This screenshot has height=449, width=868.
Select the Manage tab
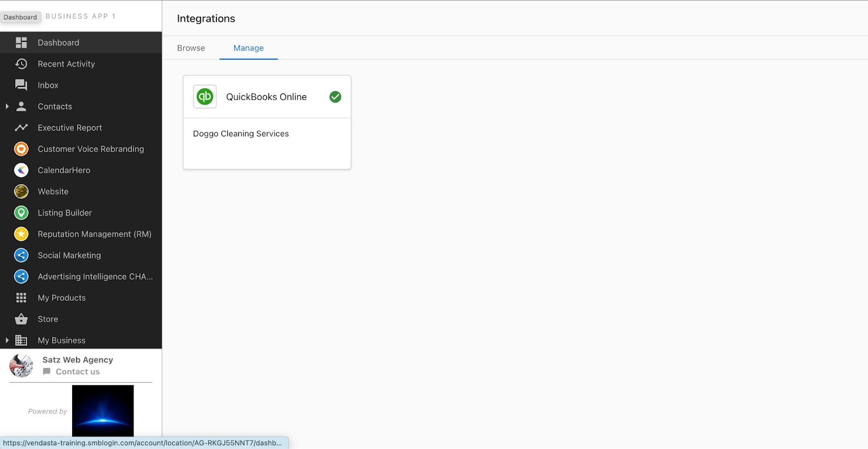coord(248,48)
